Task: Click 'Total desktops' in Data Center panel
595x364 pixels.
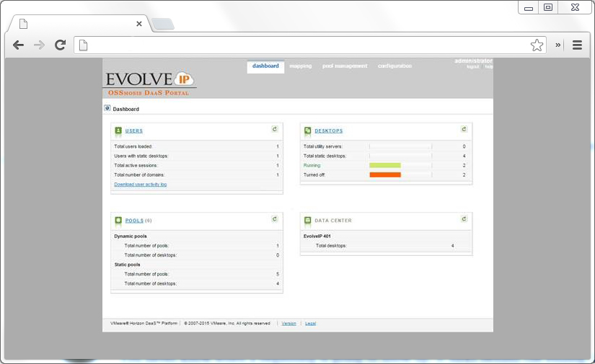Action: point(331,246)
